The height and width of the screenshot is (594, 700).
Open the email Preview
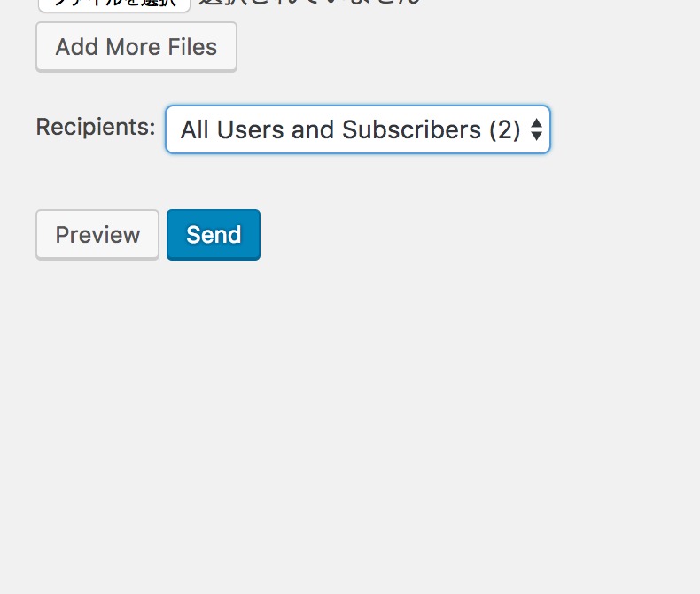[97, 235]
